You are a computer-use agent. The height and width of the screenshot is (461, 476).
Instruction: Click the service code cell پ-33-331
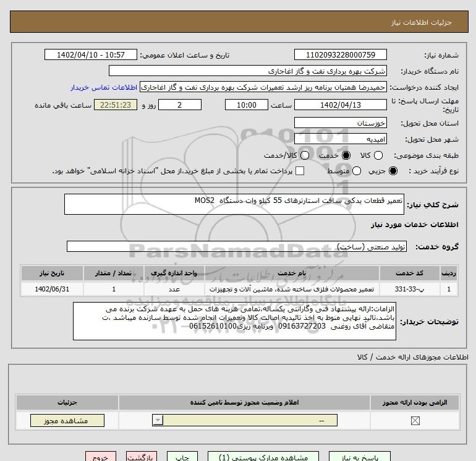pyautogui.click(x=409, y=289)
